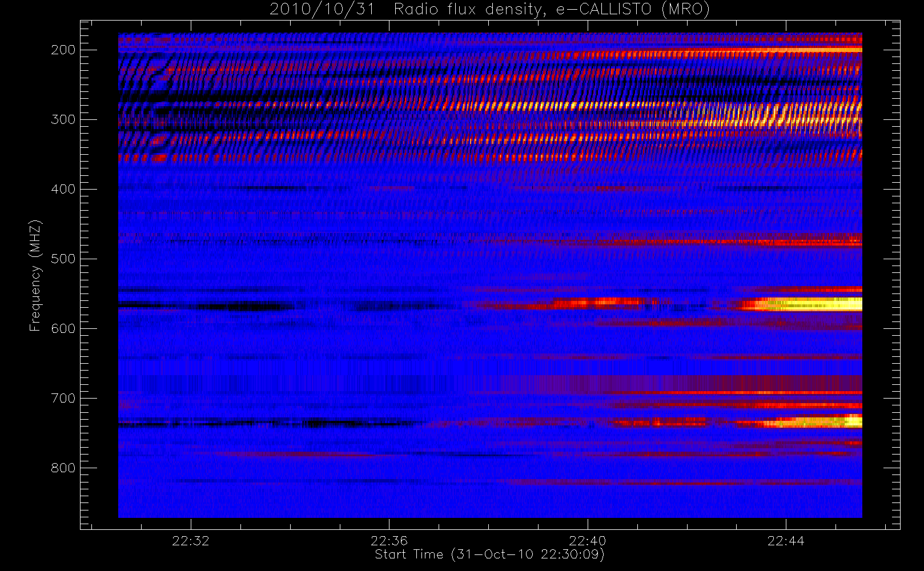This screenshot has height=571, width=924.
Task: Click the 200 frequency tick label
Action: coord(63,50)
